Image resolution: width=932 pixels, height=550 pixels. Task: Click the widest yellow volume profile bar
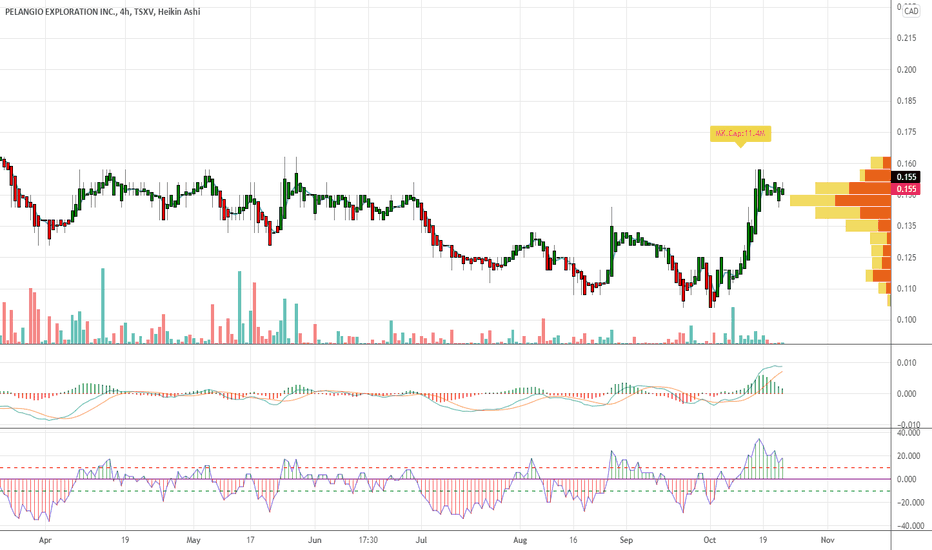pyautogui.click(x=812, y=200)
